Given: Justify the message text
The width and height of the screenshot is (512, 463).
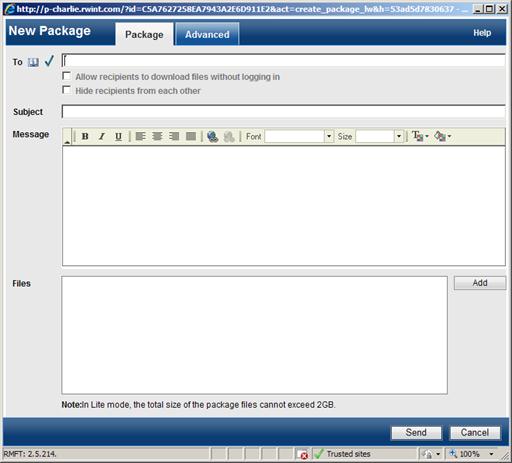Looking at the screenshot, I should (191, 136).
